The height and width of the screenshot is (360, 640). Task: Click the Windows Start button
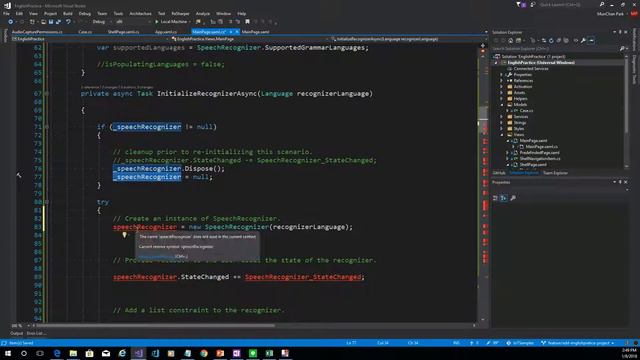(x=8, y=353)
